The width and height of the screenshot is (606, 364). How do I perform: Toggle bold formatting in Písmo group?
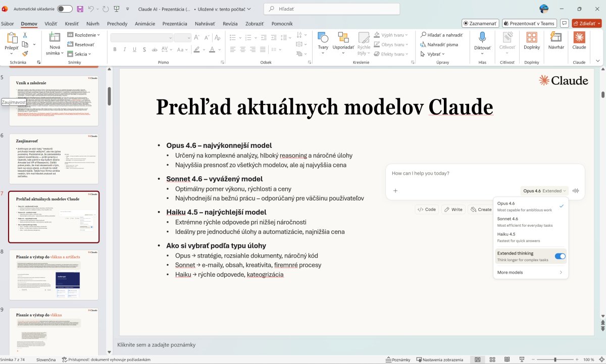click(115, 49)
